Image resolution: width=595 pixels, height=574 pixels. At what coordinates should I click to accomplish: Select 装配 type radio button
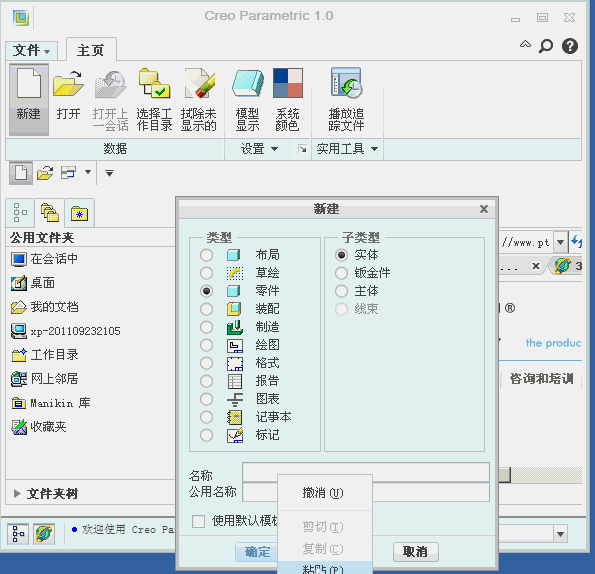point(206,309)
